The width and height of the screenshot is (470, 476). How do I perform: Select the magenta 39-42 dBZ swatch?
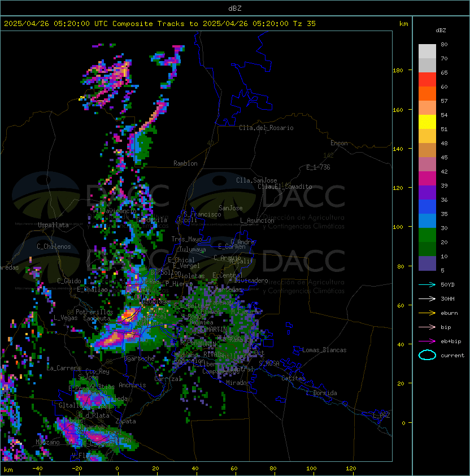coord(427,178)
